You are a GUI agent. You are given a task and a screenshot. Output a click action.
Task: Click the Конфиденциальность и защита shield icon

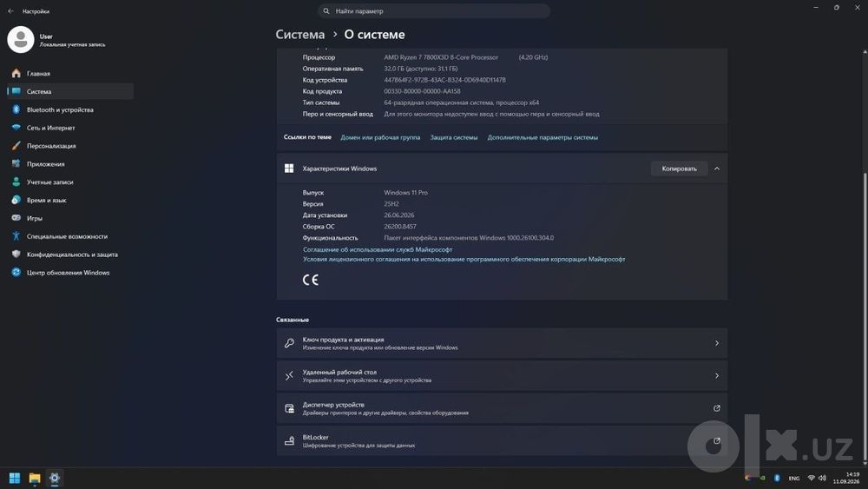(x=16, y=254)
